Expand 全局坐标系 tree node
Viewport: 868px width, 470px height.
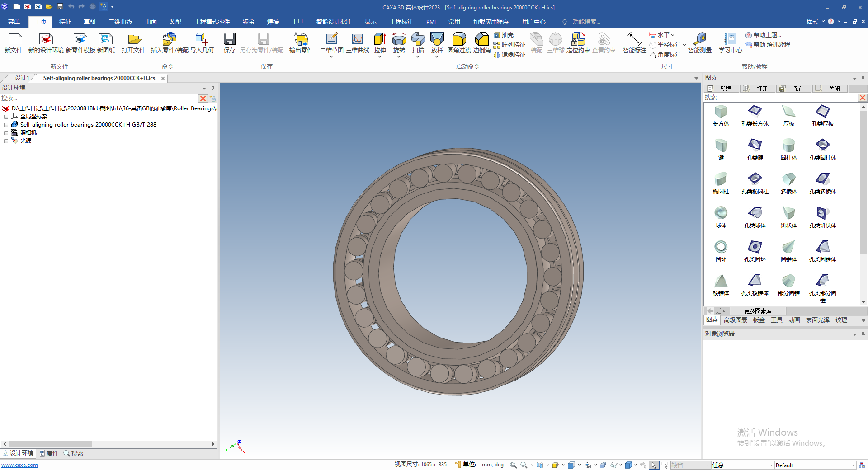[x=6, y=117]
